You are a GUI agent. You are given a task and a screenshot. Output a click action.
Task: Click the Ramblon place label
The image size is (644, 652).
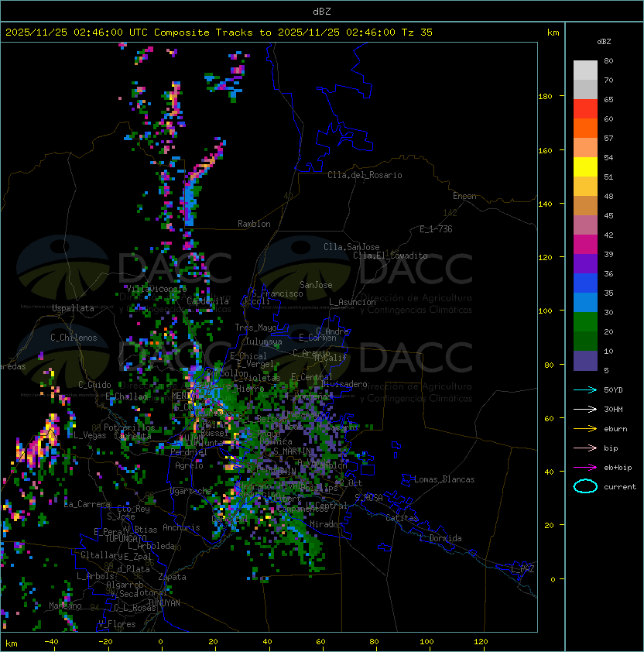[x=254, y=224]
